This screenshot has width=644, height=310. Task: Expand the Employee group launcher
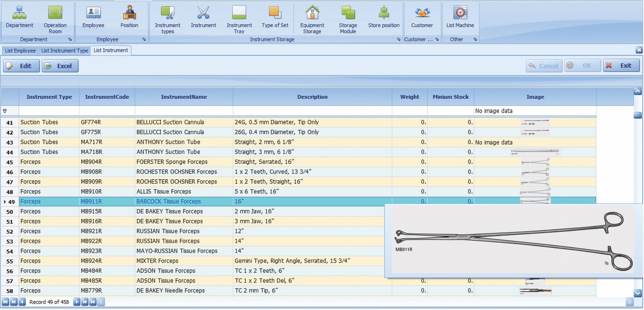coord(144,40)
